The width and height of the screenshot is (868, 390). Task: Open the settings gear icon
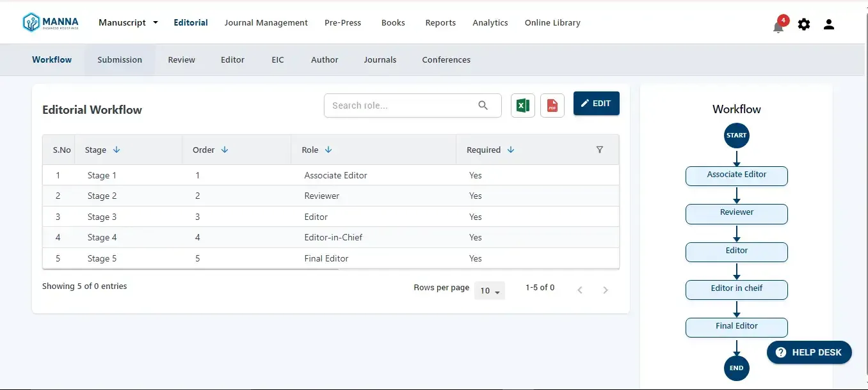[804, 24]
